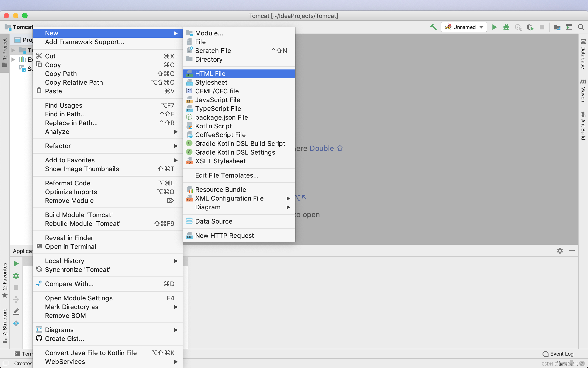Click the Debug bug icon in the bottom panel

[x=16, y=276]
